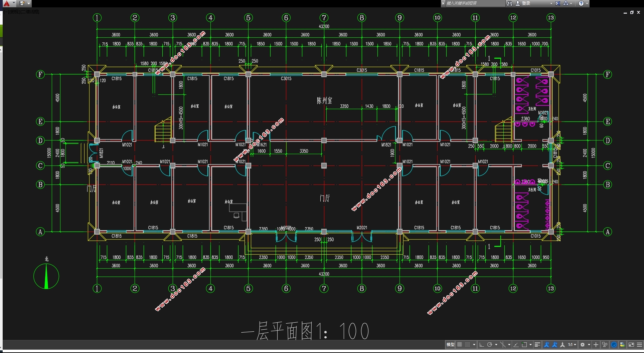The width and height of the screenshot is (644, 353).
Task: Expand the A360 icon's dropdown arrow
Action: click(x=571, y=3)
